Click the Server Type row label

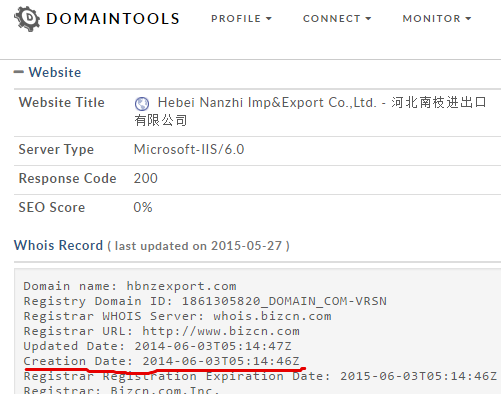coord(56,150)
